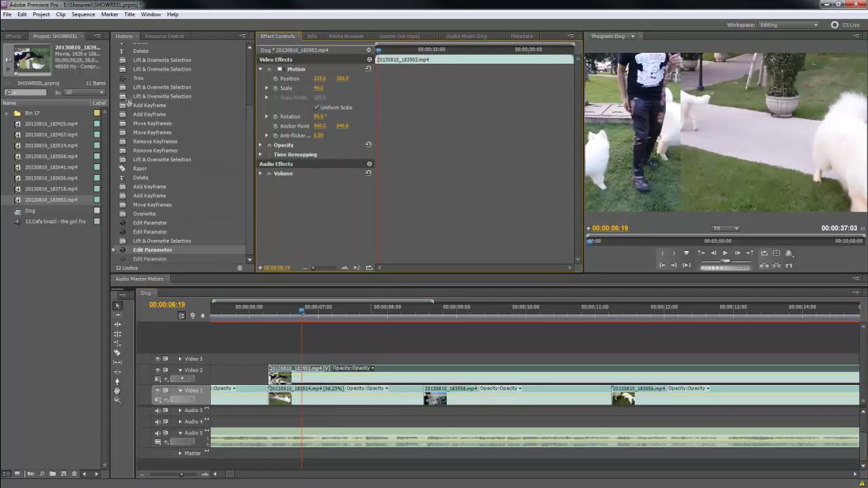This screenshot has height=488, width=868.
Task: Click the project panel clip poster frame icon
Action: pos(8,60)
